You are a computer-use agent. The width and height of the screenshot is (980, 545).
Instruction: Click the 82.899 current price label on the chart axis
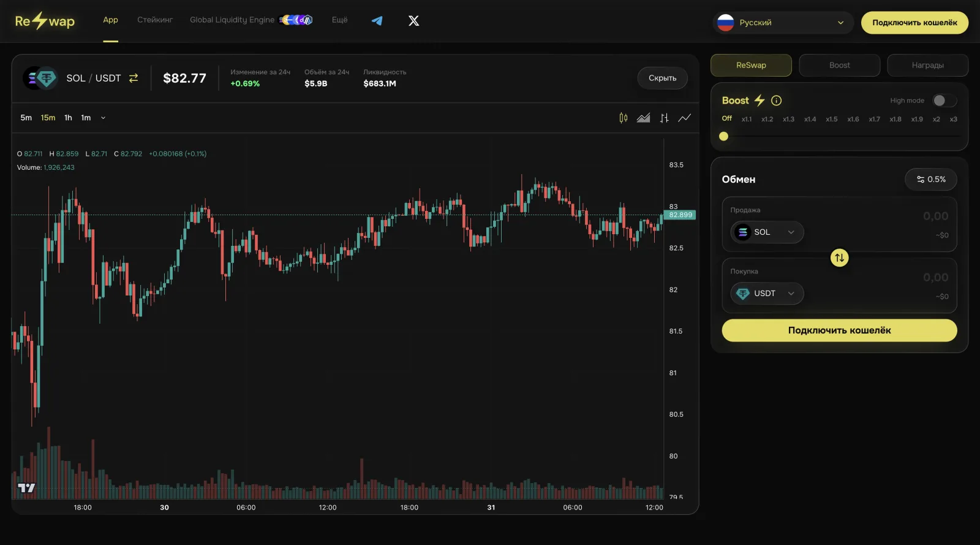coord(680,215)
